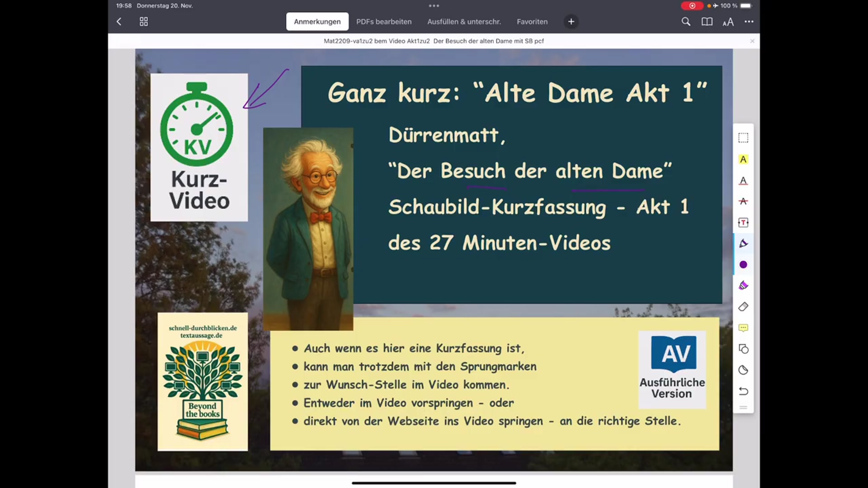
Task: Select the strikethrough text tool
Action: point(743,202)
